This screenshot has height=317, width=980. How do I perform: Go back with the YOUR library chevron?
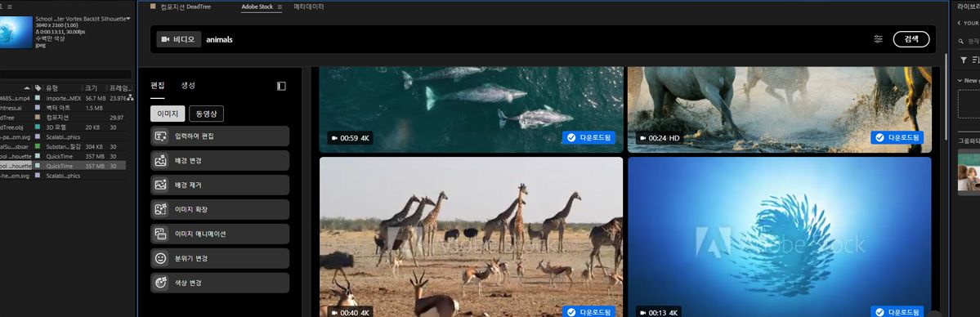(960, 23)
